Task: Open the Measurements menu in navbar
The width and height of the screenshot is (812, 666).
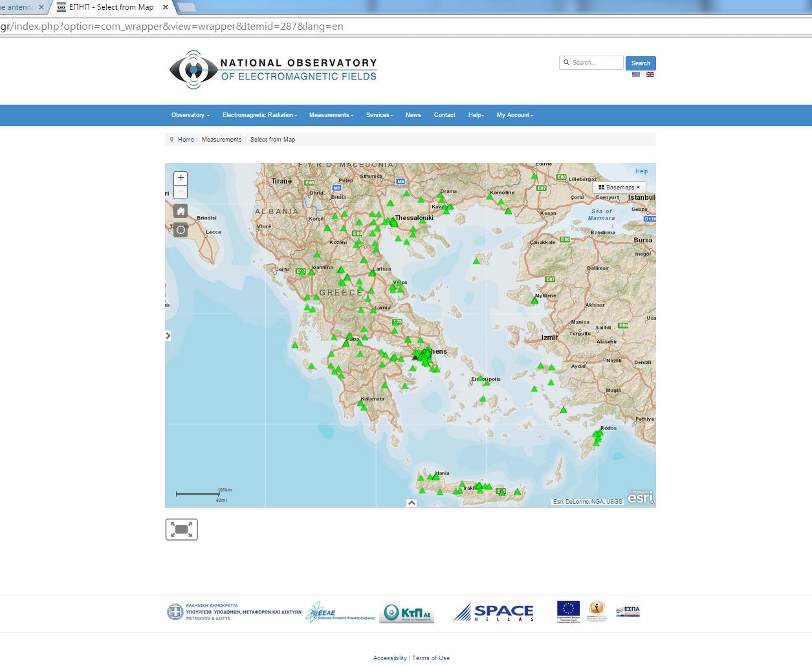Action: [331, 115]
